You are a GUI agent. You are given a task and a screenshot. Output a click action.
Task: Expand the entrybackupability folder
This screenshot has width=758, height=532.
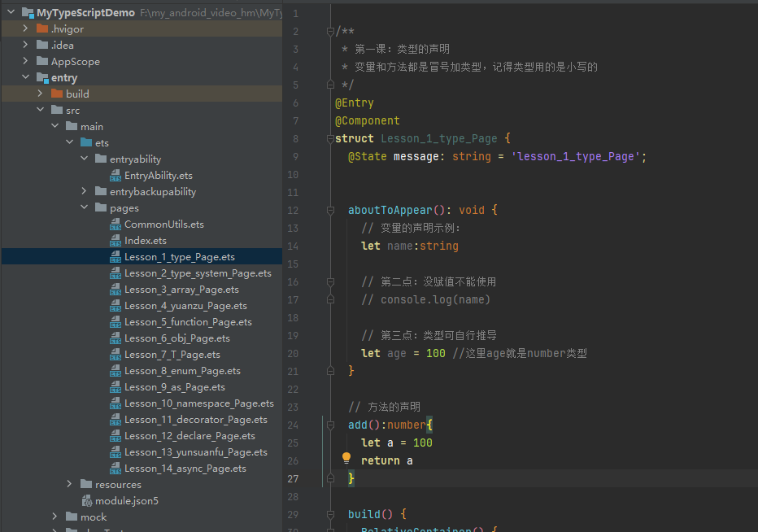pos(84,191)
